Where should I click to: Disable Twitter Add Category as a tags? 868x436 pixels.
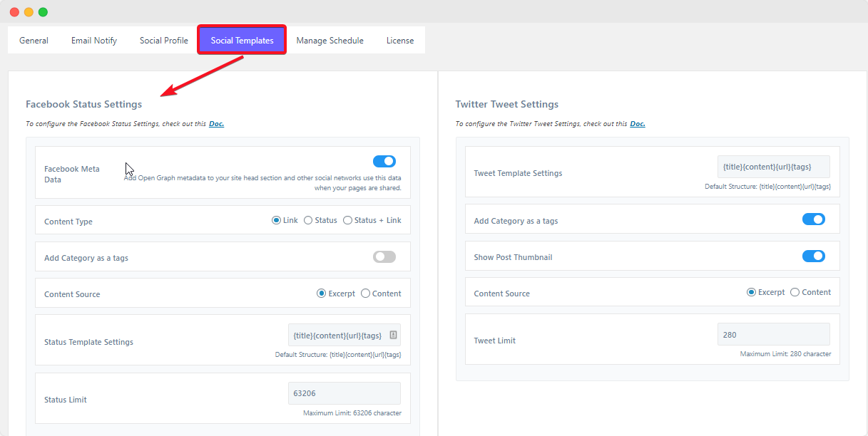pyautogui.click(x=814, y=219)
